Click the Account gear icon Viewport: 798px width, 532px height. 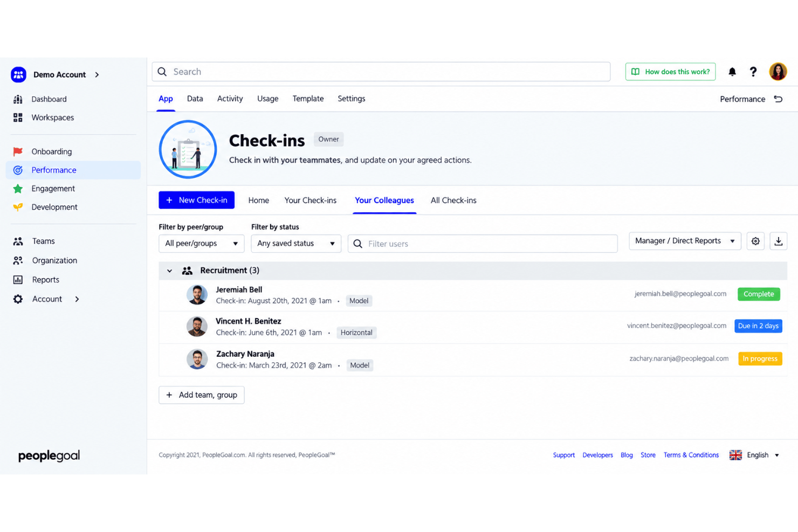coord(18,299)
